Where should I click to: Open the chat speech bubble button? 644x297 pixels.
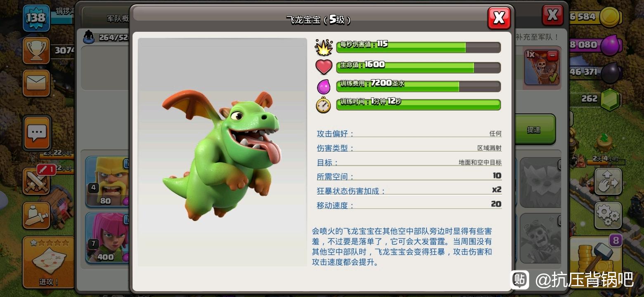pyautogui.click(x=37, y=133)
